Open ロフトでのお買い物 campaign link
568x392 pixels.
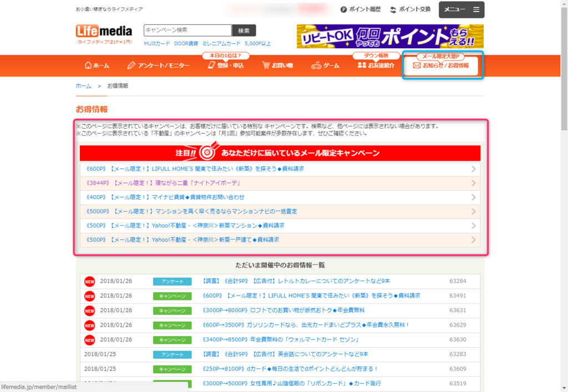(283, 310)
